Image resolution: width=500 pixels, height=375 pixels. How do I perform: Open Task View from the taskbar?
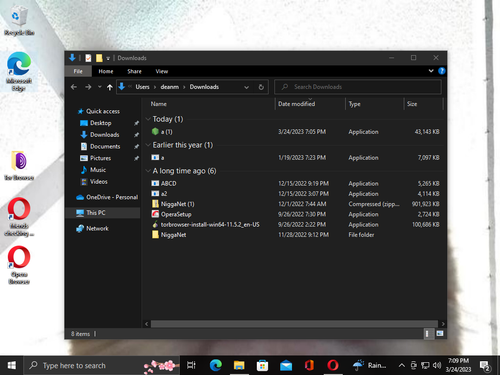191,365
